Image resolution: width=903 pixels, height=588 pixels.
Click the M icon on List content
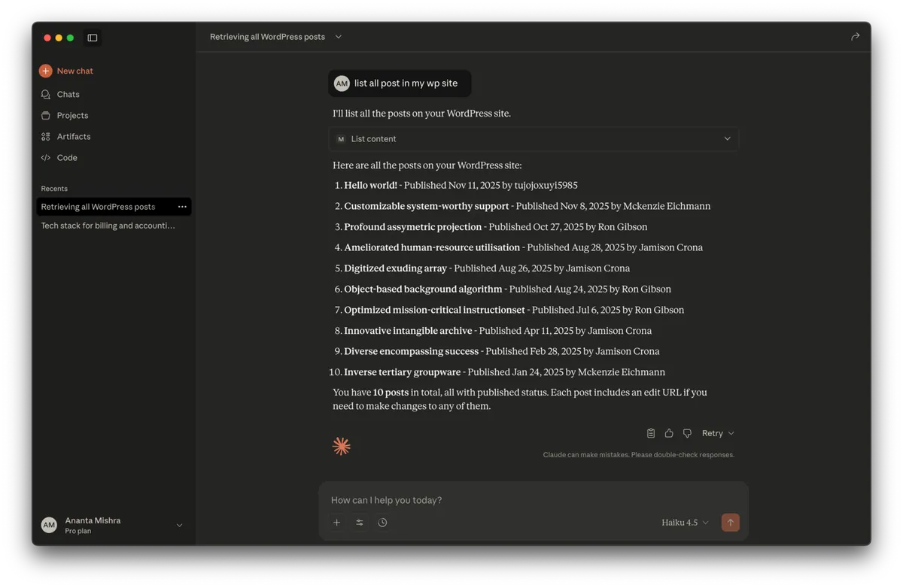click(341, 139)
